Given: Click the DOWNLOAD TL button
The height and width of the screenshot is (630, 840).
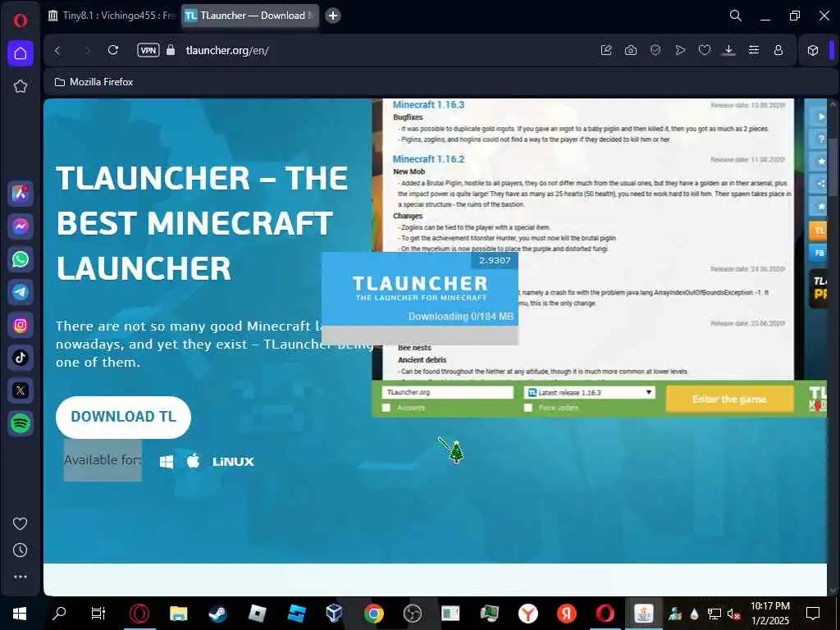Looking at the screenshot, I should [123, 417].
